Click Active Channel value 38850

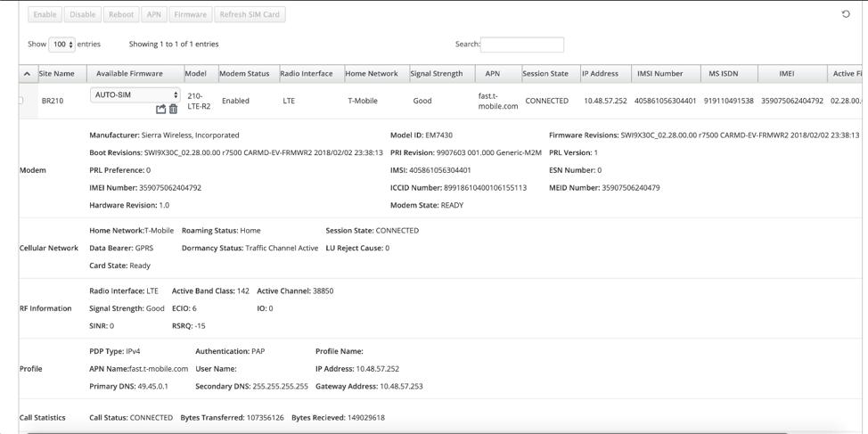coord(323,291)
